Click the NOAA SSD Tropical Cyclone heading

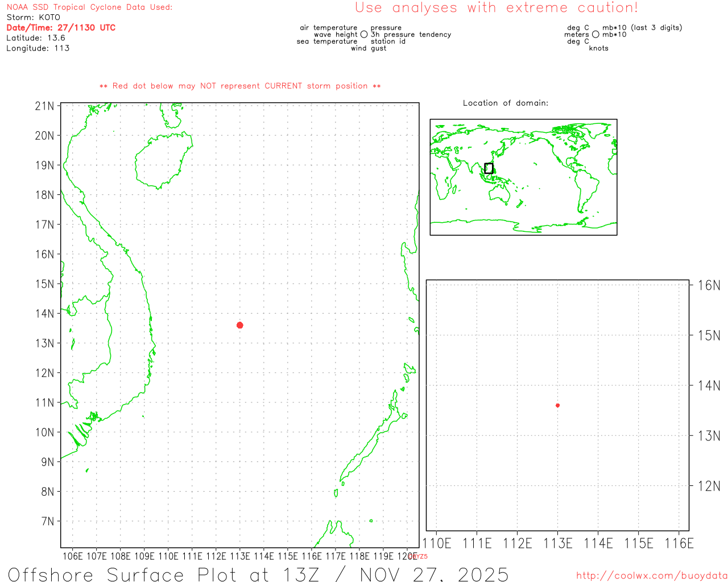(x=89, y=7)
